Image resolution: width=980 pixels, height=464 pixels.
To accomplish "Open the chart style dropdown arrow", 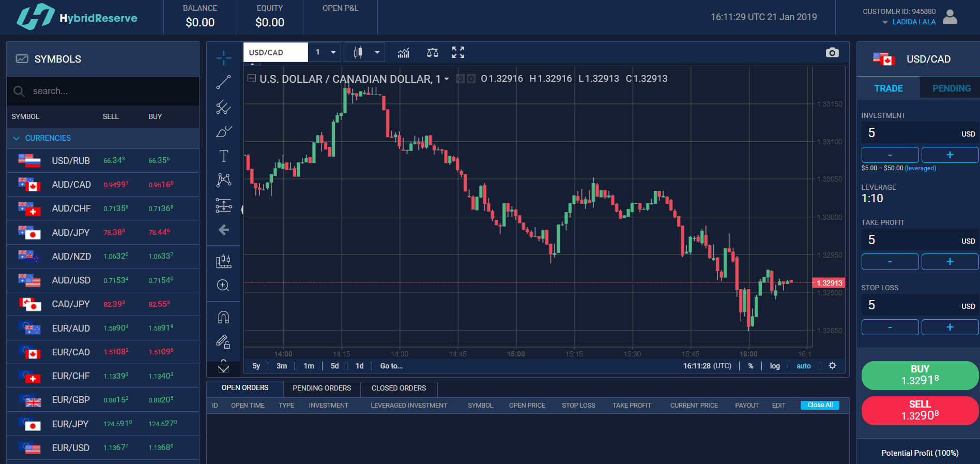I will [377, 52].
